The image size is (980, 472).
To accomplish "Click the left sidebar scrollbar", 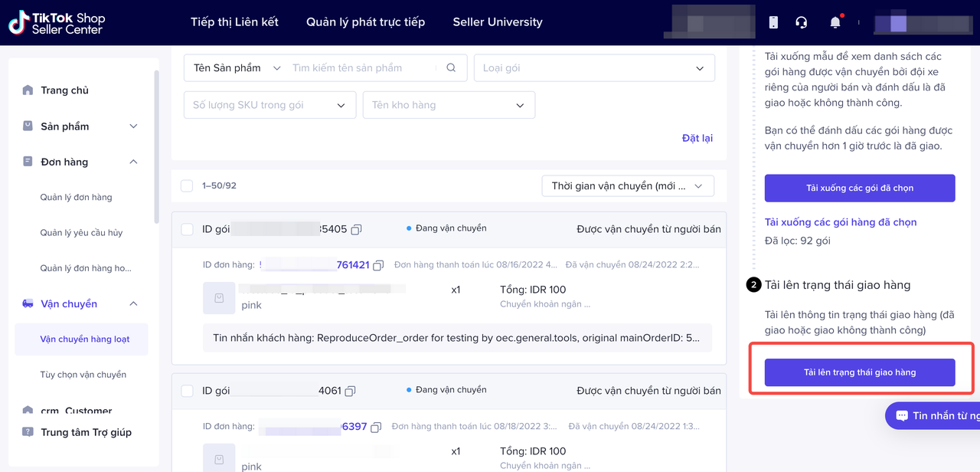I will (x=156, y=146).
